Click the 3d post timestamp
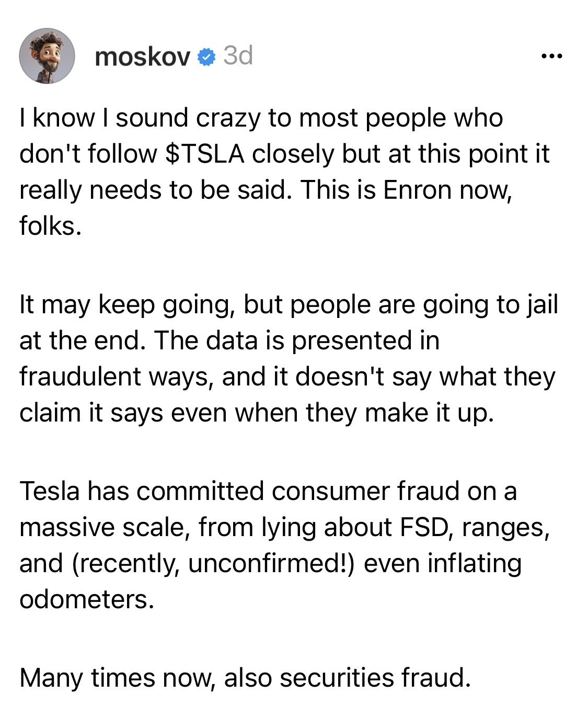Screen dimensions: 588x705 point(238,55)
